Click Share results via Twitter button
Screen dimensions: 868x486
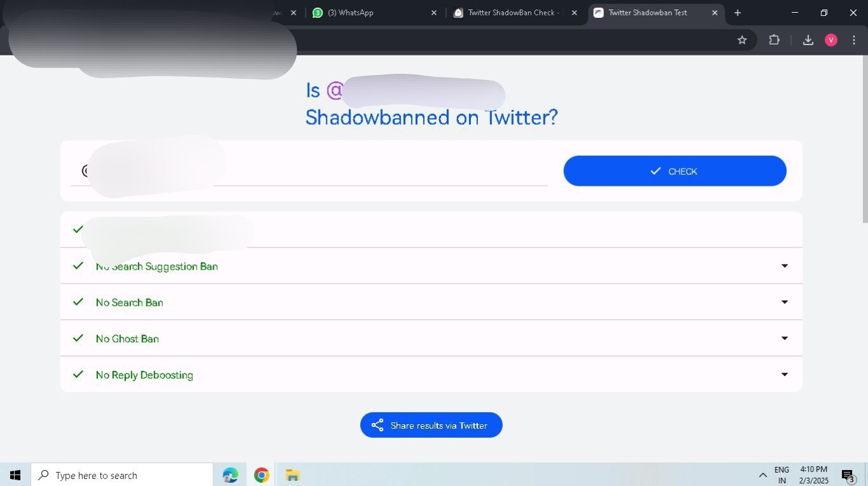tap(431, 425)
